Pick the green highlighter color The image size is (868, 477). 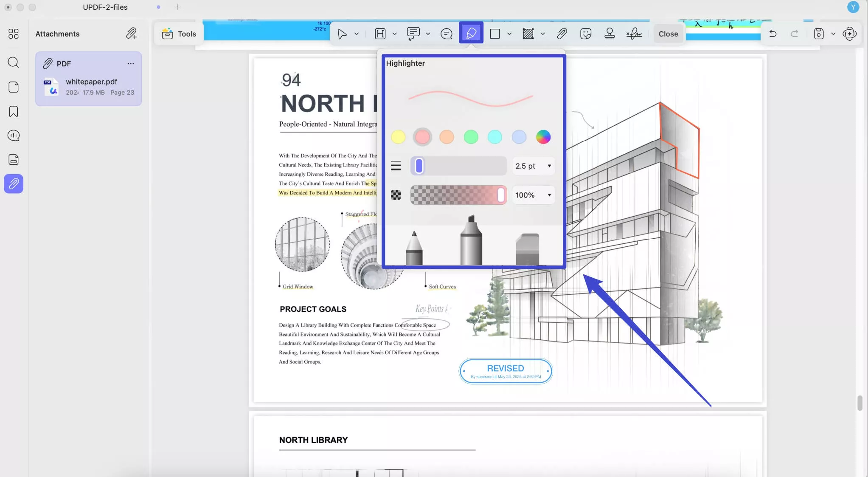pyautogui.click(x=471, y=137)
